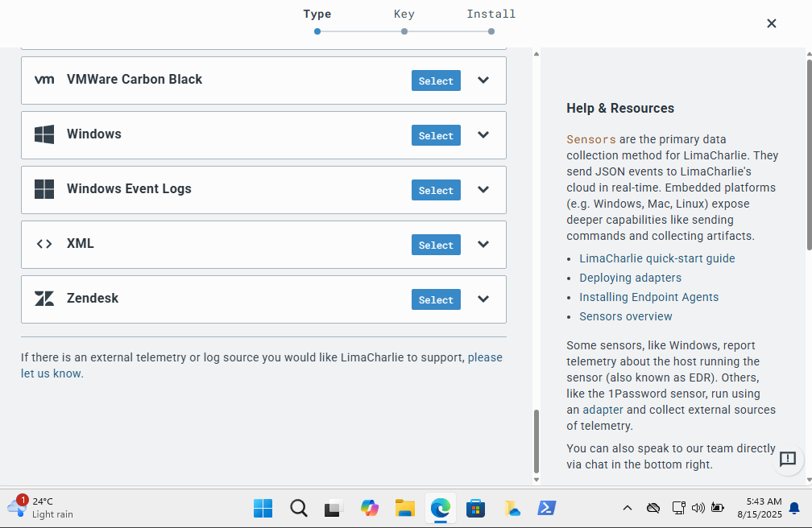Expand the XML adapter chevron
Image resolution: width=812 pixels, height=528 pixels.
483,245
